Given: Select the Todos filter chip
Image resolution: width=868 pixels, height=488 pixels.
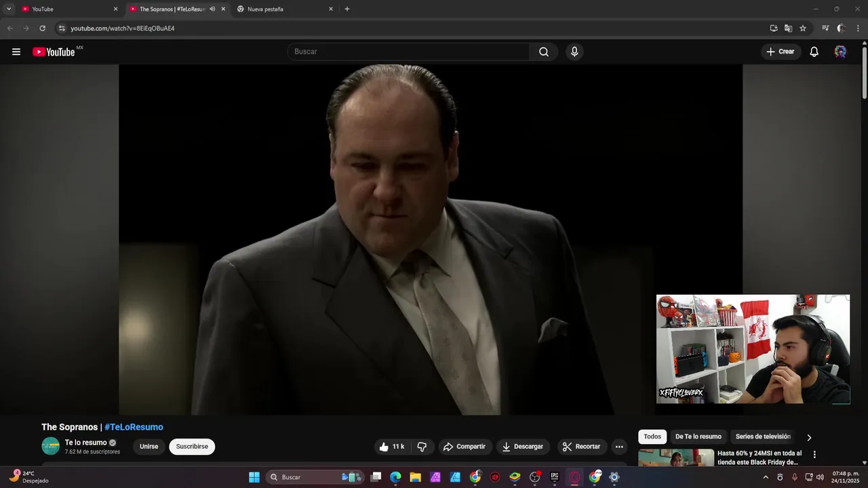Looking at the screenshot, I should pos(652,436).
